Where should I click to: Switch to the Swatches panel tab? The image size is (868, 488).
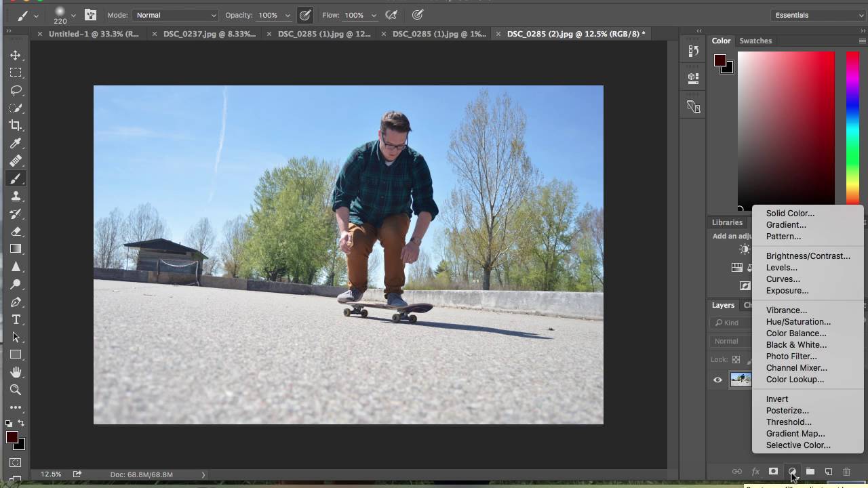point(755,41)
